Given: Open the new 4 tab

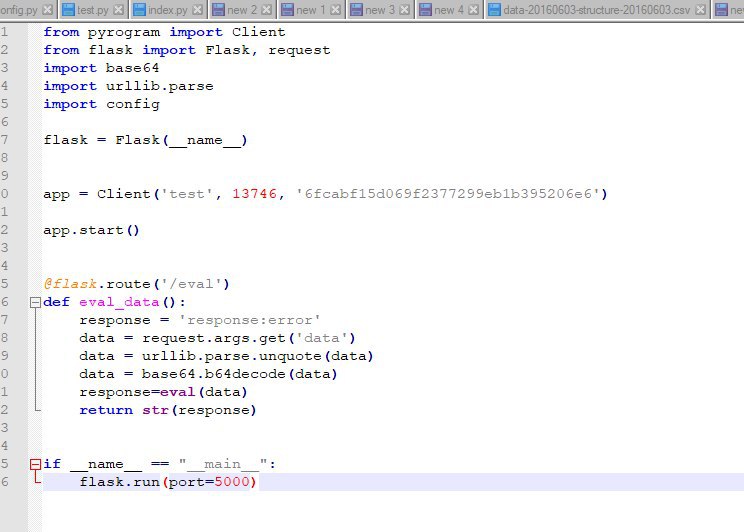Looking at the screenshot, I should (448, 9).
